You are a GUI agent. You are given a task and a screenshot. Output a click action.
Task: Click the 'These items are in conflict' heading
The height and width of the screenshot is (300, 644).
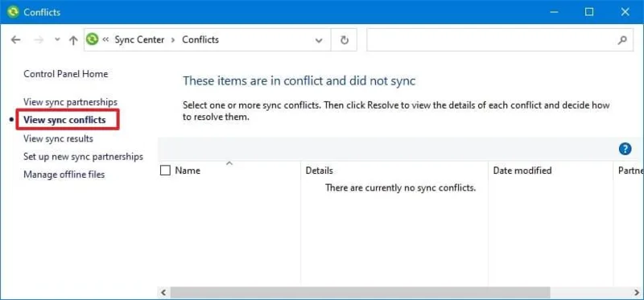click(299, 81)
